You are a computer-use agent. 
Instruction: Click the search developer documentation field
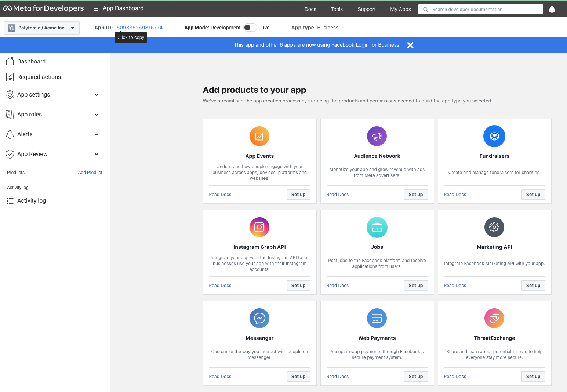click(x=481, y=9)
